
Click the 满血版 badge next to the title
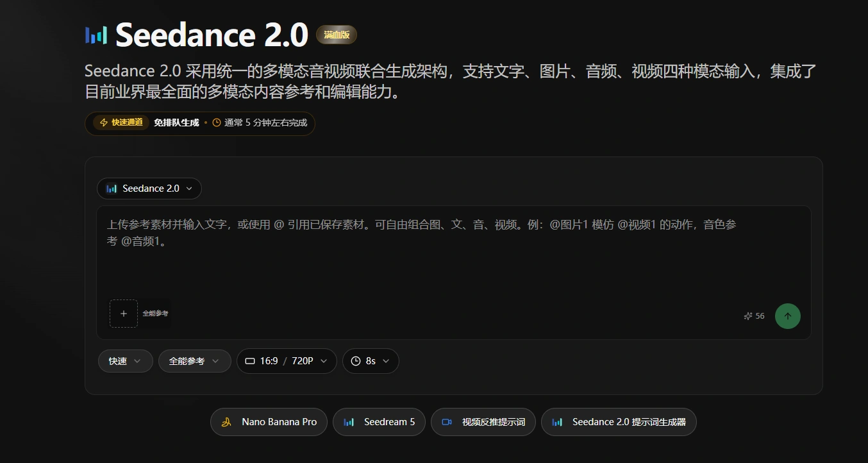[x=337, y=35]
